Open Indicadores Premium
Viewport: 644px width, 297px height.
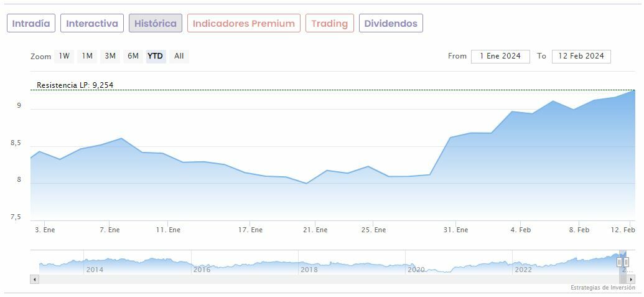tap(243, 24)
